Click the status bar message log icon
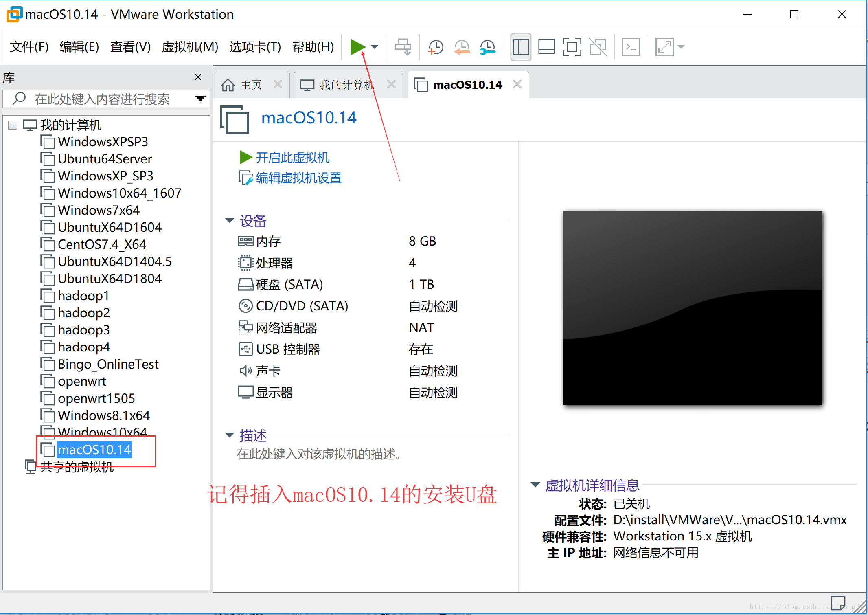Screen dimensions: 868x615 click(x=838, y=604)
